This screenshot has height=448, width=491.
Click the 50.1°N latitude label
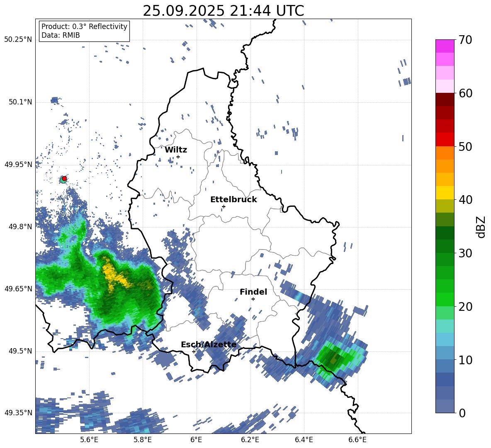pyautogui.click(x=20, y=102)
